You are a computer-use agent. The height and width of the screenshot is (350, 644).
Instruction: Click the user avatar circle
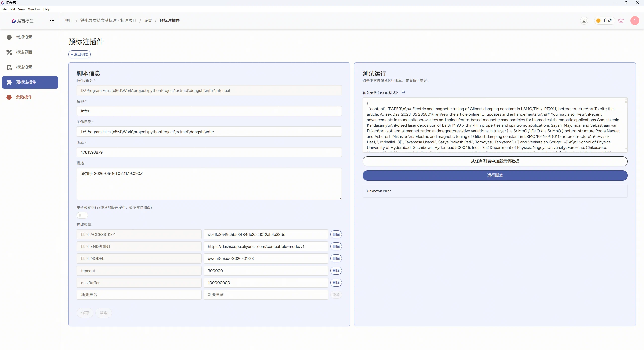pyautogui.click(x=635, y=21)
